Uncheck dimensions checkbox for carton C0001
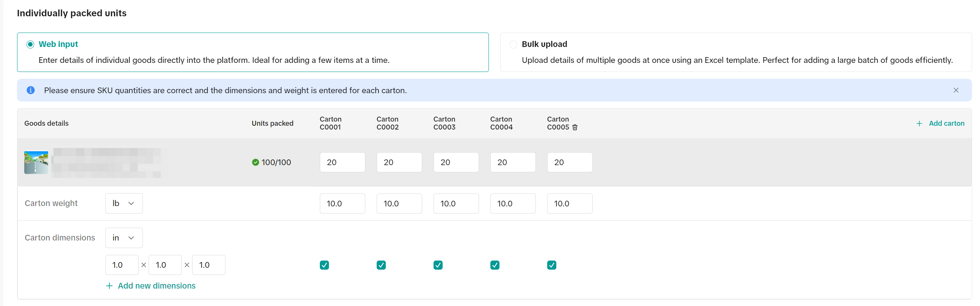980x306 pixels. [324, 265]
